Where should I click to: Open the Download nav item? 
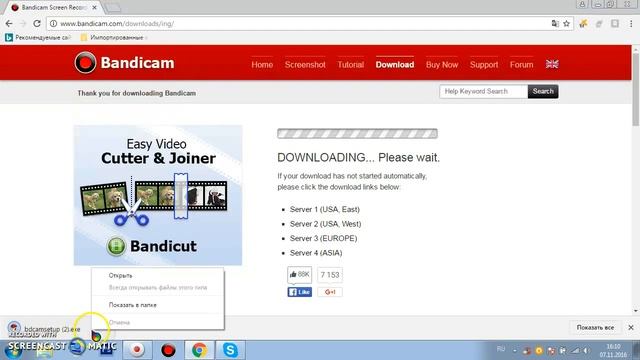tap(395, 64)
